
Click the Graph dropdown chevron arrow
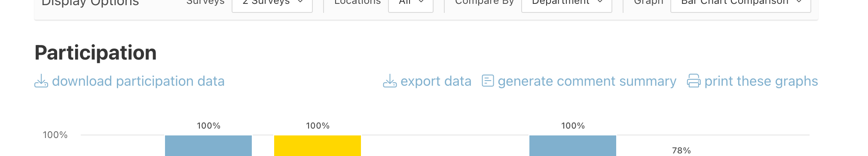[x=799, y=2]
